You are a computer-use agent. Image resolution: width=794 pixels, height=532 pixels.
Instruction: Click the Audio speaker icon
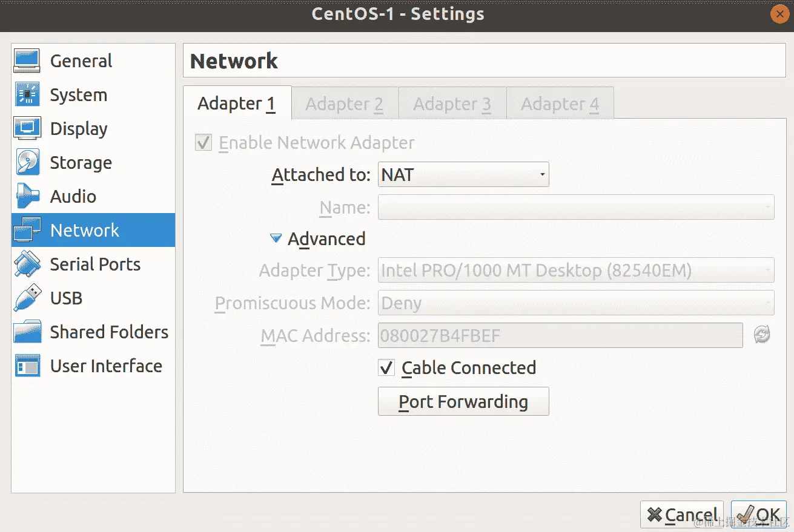(27, 196)
